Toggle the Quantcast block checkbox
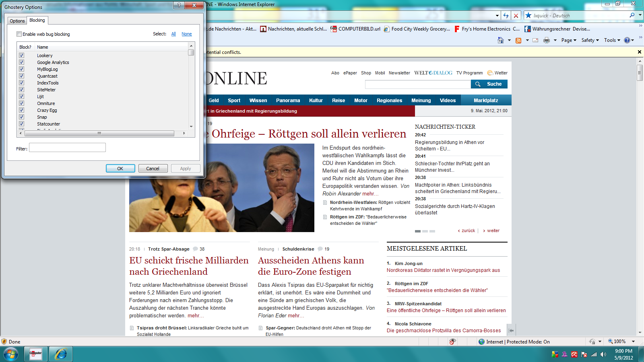This screenshot has height=362, width=644. 22,76
